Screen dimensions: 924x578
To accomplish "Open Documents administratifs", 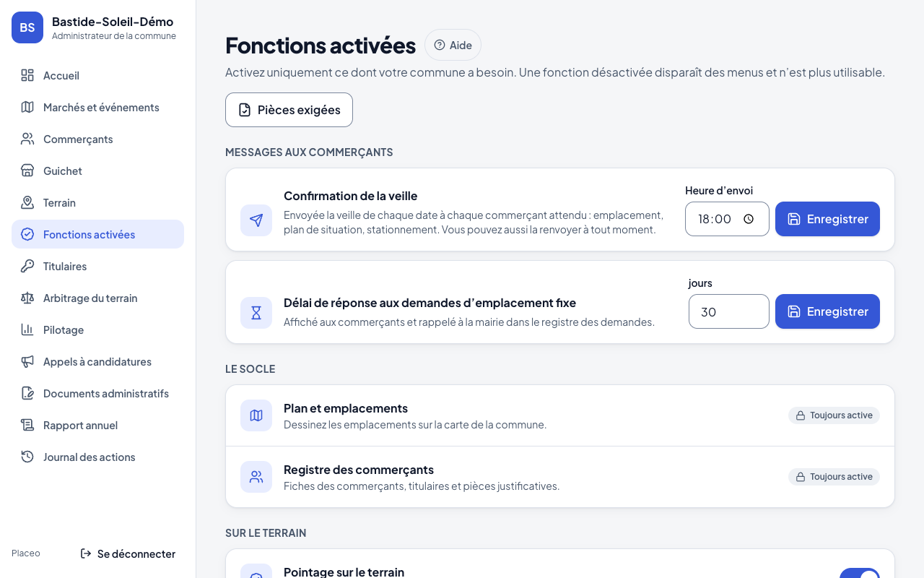I will point(97,393).
